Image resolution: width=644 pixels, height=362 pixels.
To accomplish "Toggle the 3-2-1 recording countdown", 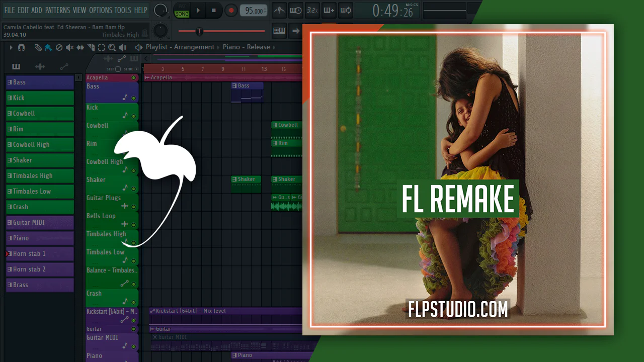I will pos(312,10).
